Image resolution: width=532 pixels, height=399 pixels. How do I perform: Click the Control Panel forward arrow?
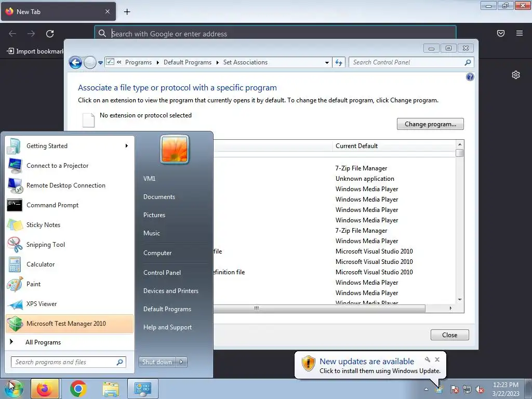[x=90, y=62]
